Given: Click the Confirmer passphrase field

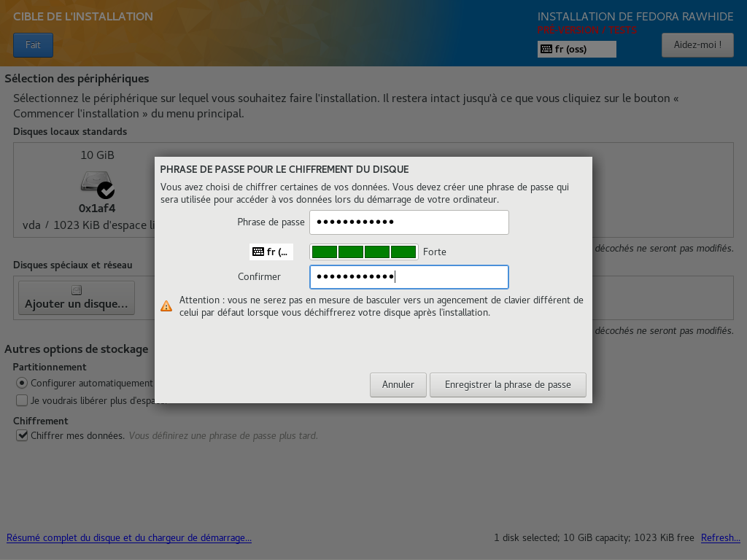Looking at the screenshot, I should pos(409,277).
